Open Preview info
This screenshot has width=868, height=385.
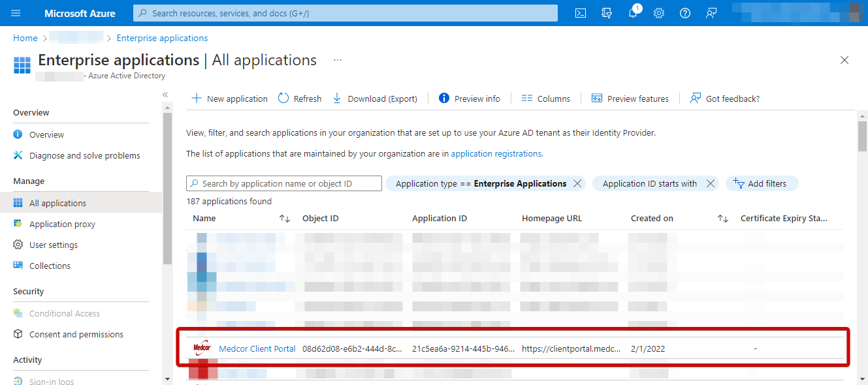click(x=470, y=99)
